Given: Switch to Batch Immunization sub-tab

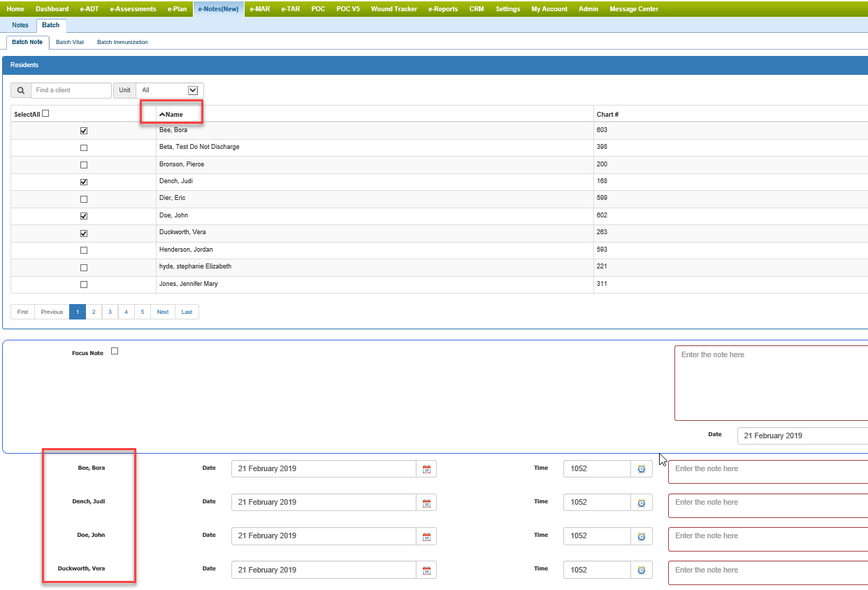Looking at the screenshot, I should point(122,42).
